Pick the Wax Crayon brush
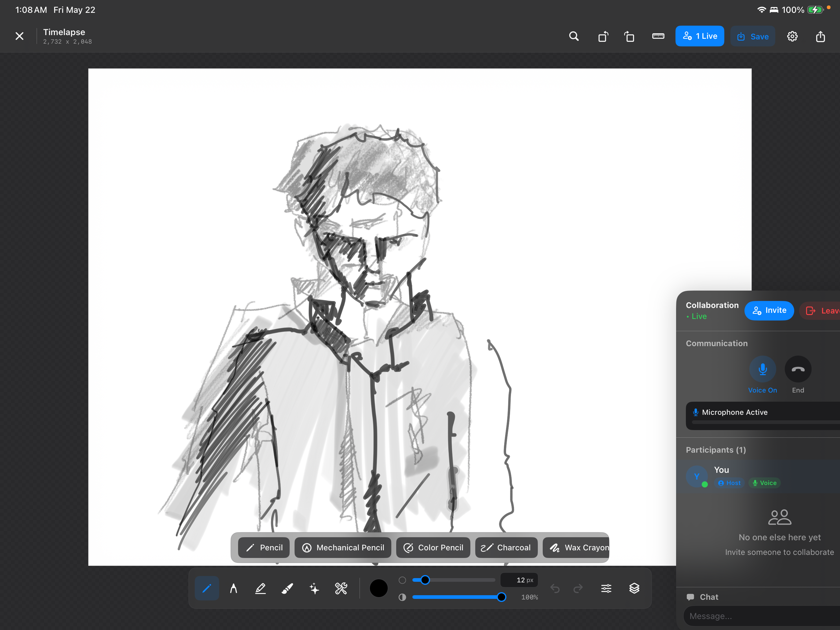 click(576, 548)
